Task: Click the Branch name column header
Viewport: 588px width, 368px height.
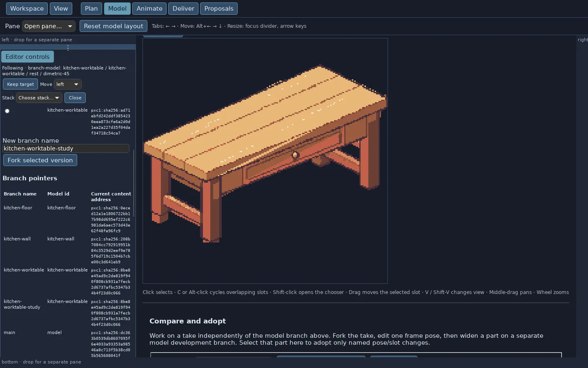Action: click(x=20, y=194)
